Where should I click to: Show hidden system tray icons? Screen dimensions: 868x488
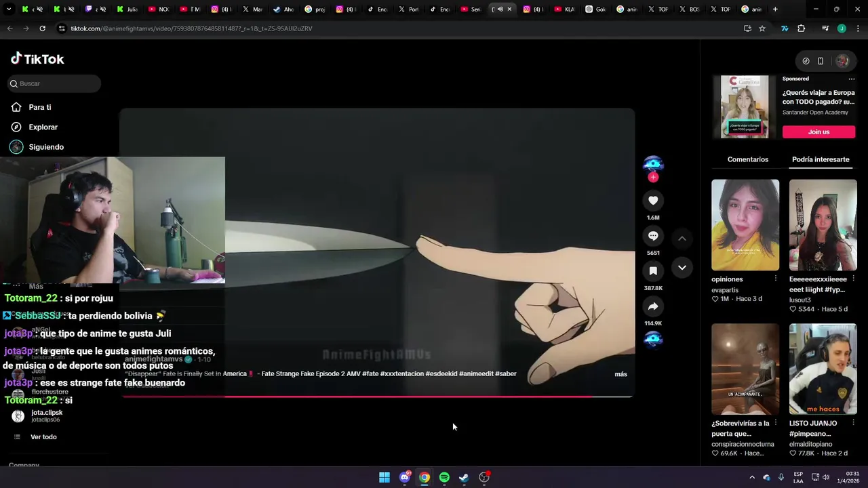(x=752, y=477)
